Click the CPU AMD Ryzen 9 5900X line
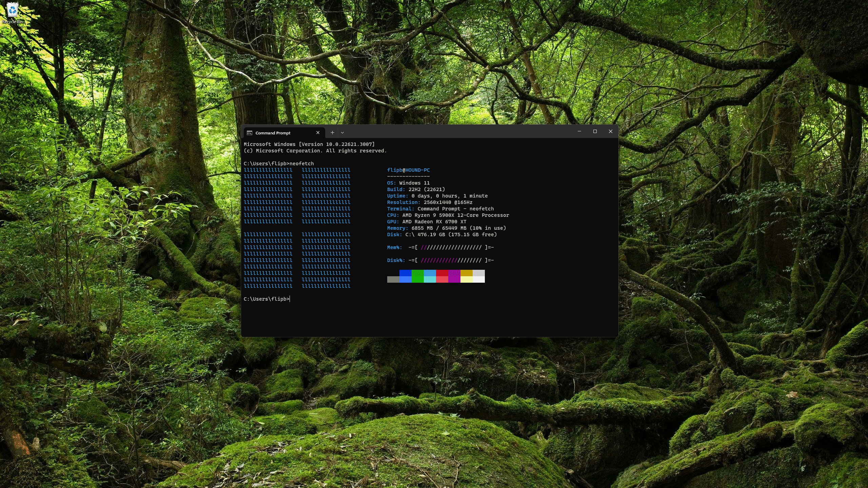This screenshot has width=868, height=488. click(448, 215)
